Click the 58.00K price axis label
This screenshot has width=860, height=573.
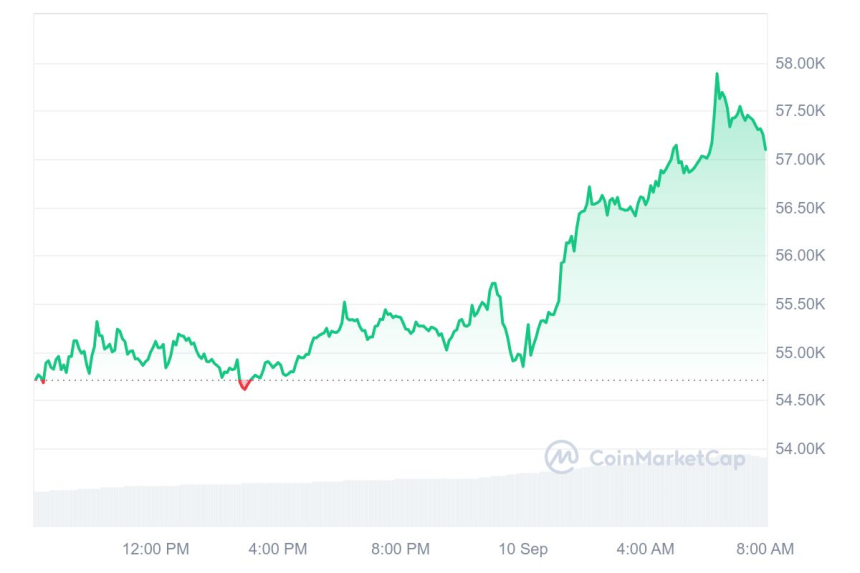[800, 64]
